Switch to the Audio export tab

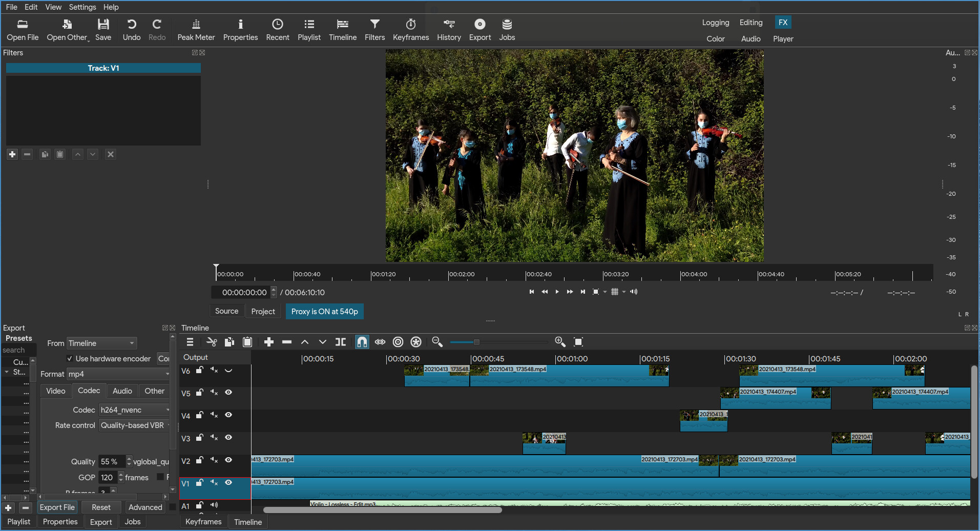(x=122, y=391)
